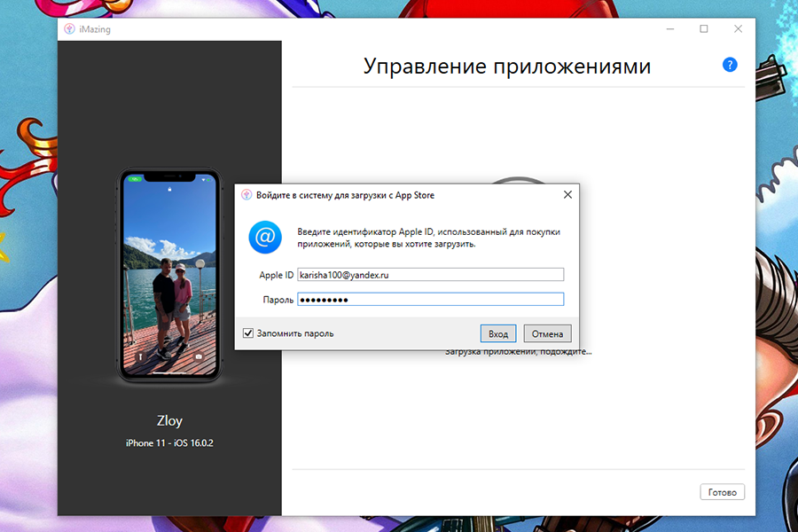This screenshot has height=532, width=798.
Task: Click the device name Zloy
Action: 169,421
